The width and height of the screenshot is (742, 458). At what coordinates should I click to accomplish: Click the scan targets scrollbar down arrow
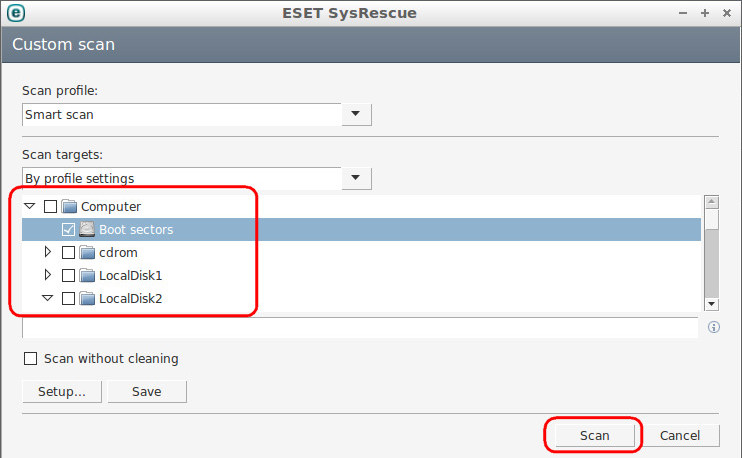712,304
